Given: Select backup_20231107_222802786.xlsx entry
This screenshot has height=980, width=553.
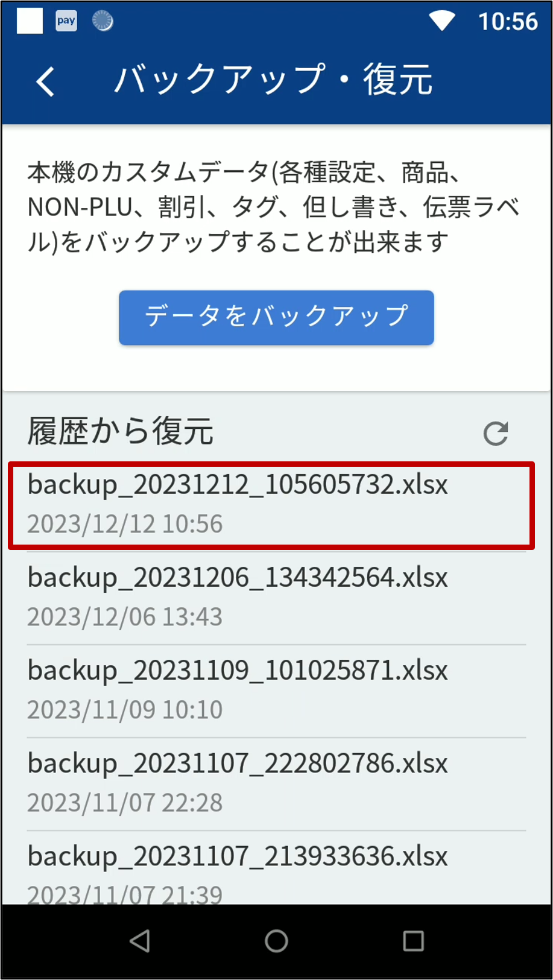Looking at the screenshot, I should click(x=276, y=783).
